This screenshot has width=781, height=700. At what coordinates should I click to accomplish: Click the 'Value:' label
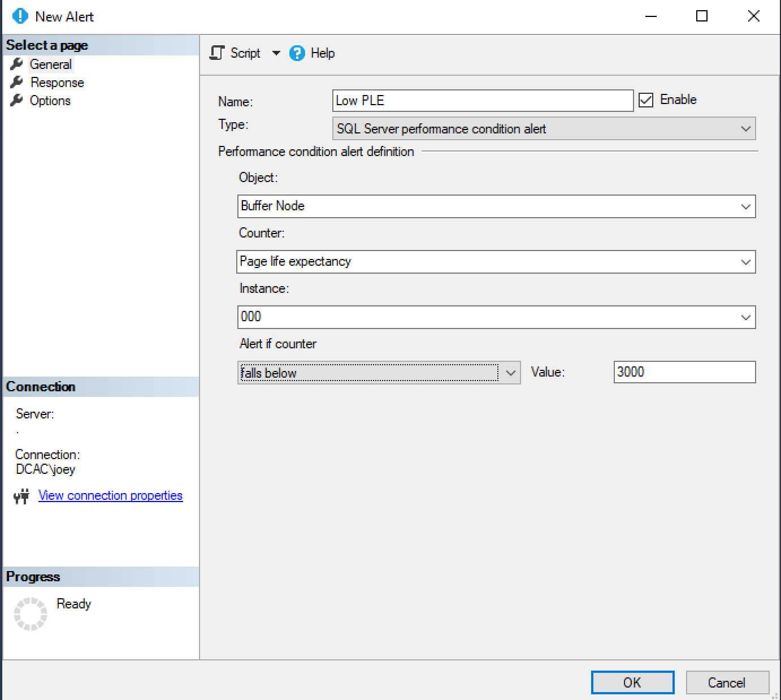548,372
